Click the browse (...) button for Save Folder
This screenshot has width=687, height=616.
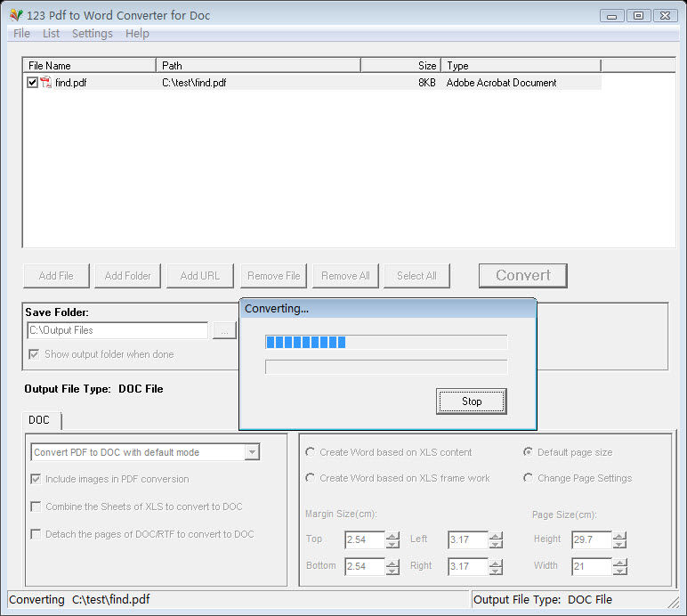click(x=224, y=330)
